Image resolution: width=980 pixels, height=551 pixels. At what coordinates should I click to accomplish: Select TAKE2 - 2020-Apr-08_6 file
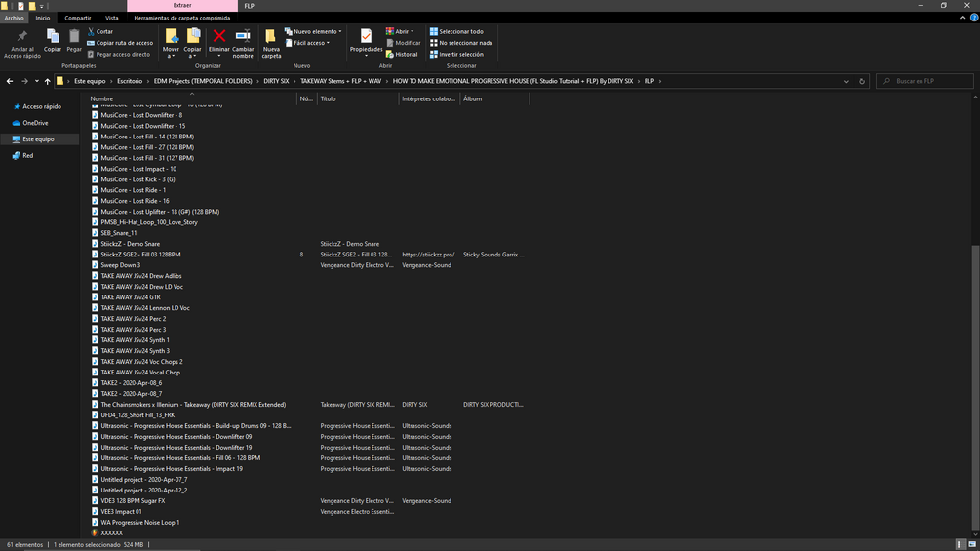132,383
